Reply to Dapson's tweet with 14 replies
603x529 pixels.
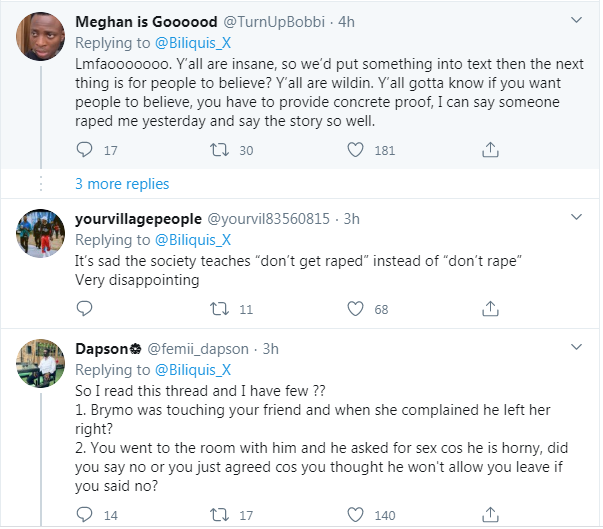click(x=84, y=514)
